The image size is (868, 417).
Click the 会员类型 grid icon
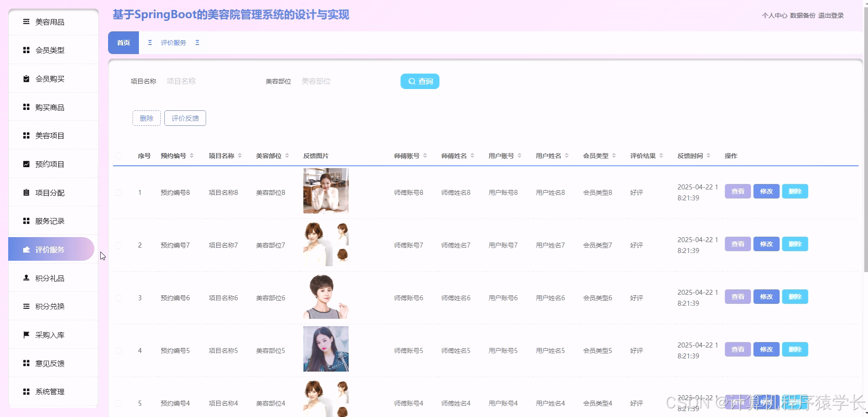(26, 50)
